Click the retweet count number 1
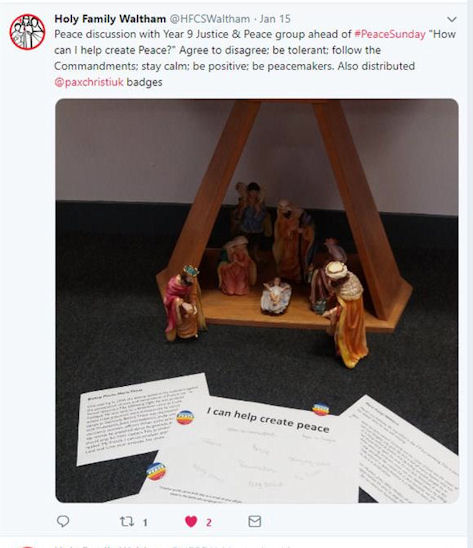This screenshot has height=548, width=473. click(x=145, y=522)
